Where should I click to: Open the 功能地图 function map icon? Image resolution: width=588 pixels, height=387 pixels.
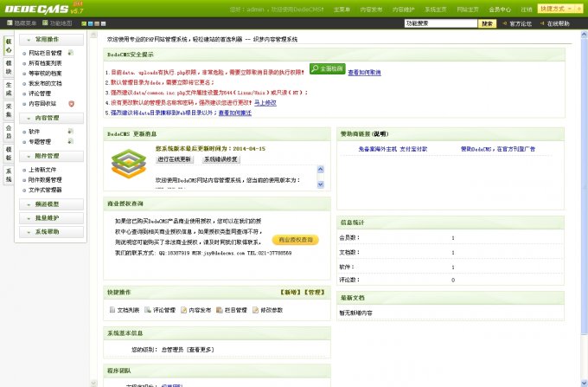pos(45,23)
